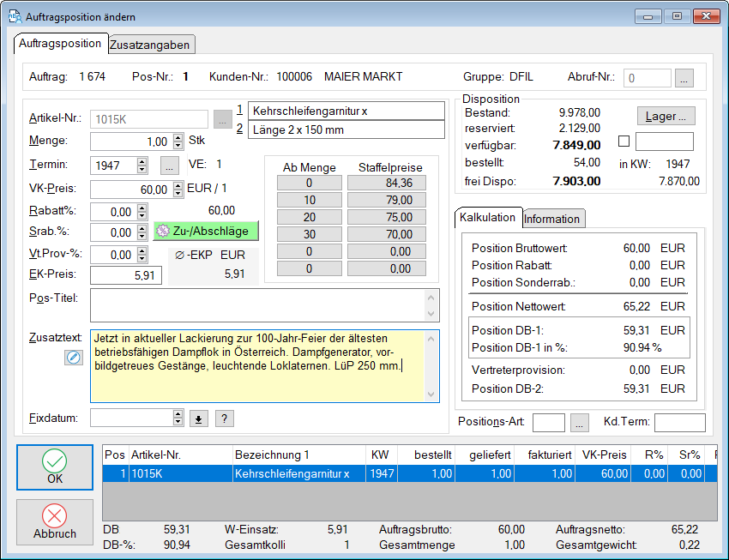Screen dimensions: 729x560
Task: Open the Abruf-Nr. lookup ellipsis button
Action: tap(684, 78)
